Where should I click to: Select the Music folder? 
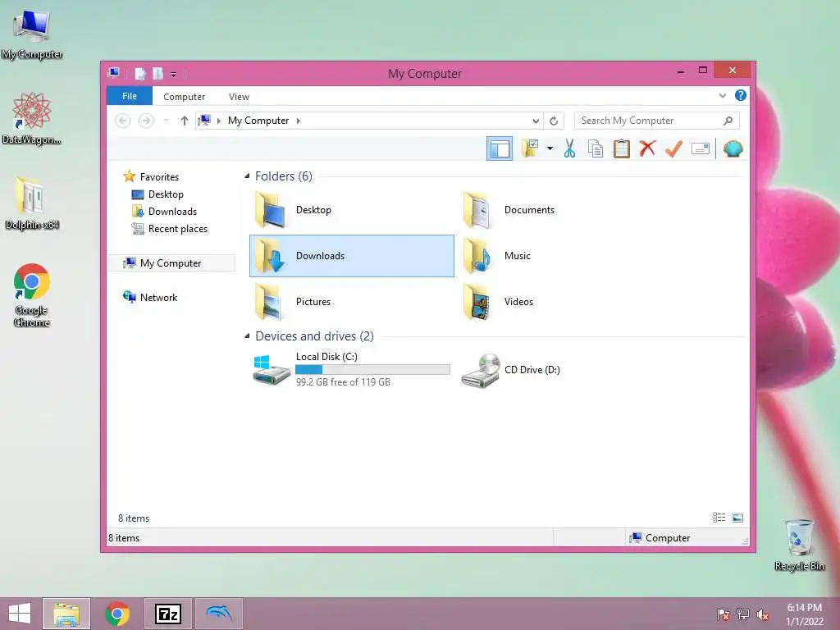click(559, 256)
